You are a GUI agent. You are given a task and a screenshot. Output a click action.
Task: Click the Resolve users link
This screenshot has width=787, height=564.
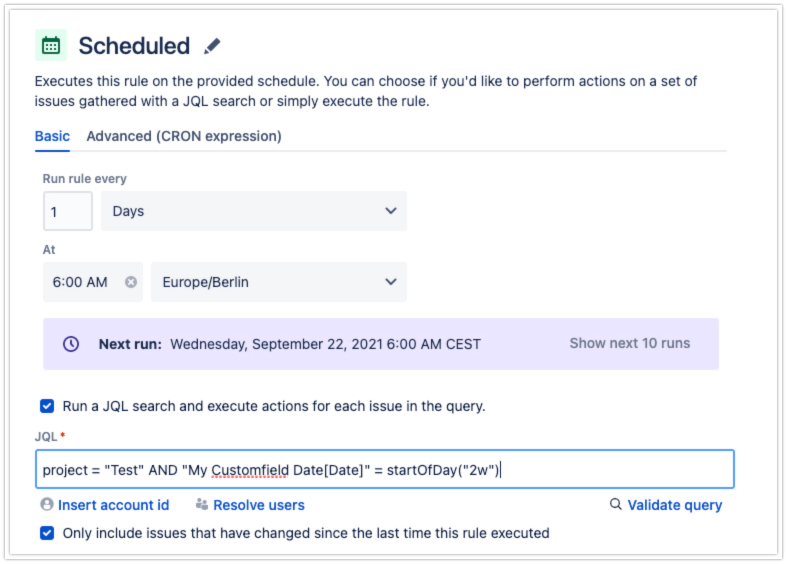click(x=258, y=505)
